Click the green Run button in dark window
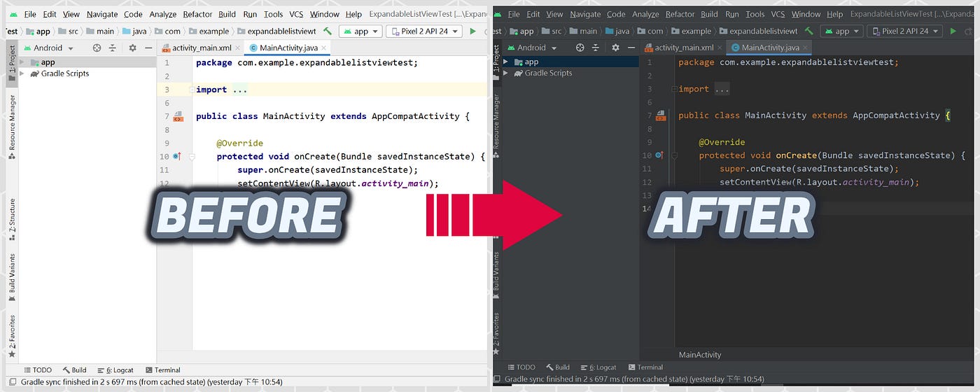 (953, 31)
